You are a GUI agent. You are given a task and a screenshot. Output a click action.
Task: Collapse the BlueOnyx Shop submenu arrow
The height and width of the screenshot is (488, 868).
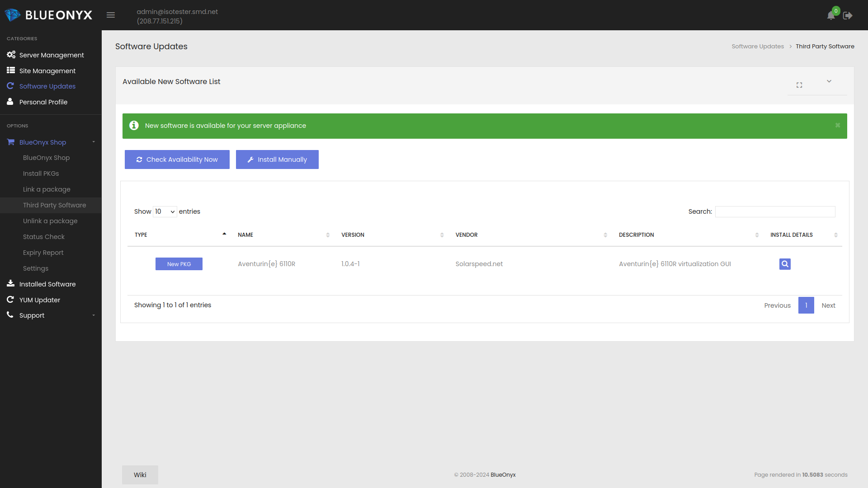tap(94, 142)
